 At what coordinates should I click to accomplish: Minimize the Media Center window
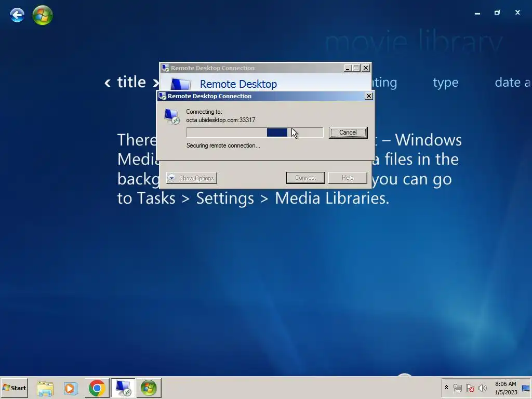[477, 13]
